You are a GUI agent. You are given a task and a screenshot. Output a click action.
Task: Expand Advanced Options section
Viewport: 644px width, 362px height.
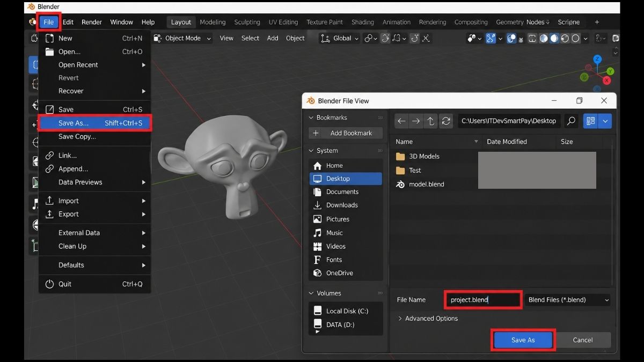pyautogui.click(x=428, y=319)
